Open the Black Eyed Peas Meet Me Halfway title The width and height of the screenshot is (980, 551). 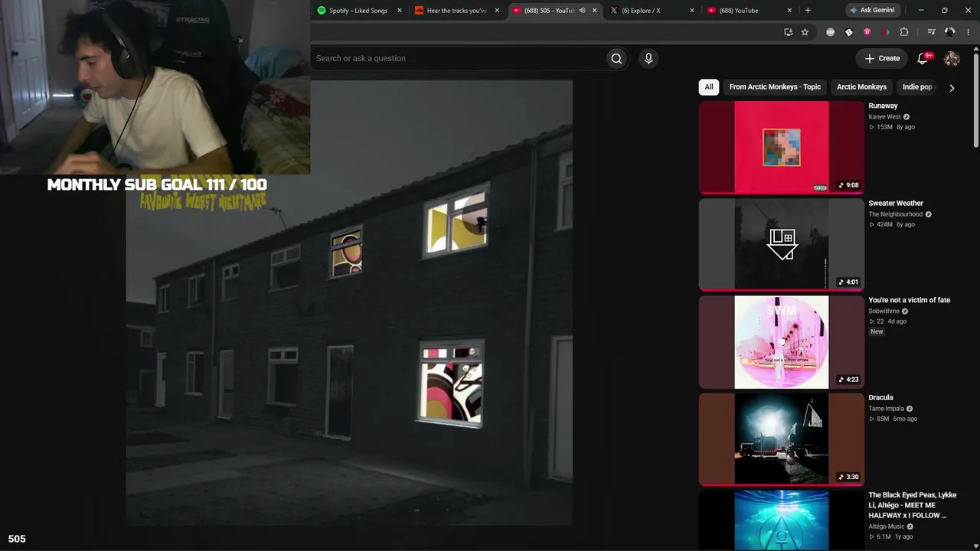[x=913, y=505]
